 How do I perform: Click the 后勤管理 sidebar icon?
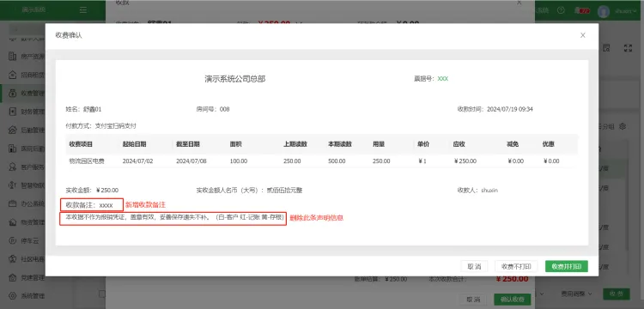(x=13, y=130)
